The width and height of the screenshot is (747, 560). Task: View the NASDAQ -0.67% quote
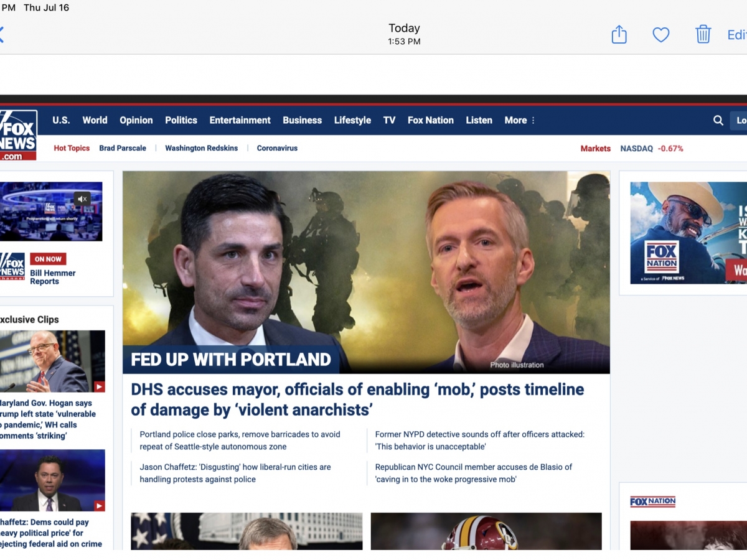pos(652,148)
